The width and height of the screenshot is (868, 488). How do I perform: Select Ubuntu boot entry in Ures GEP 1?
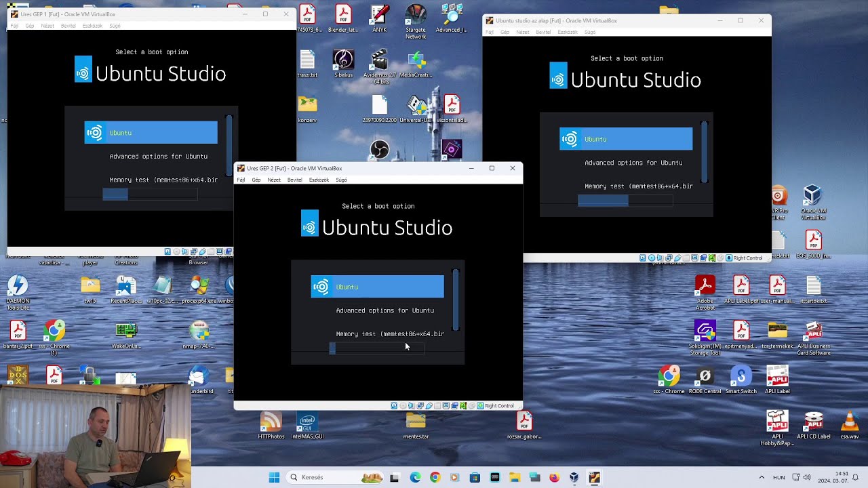(x=151, y=133)
